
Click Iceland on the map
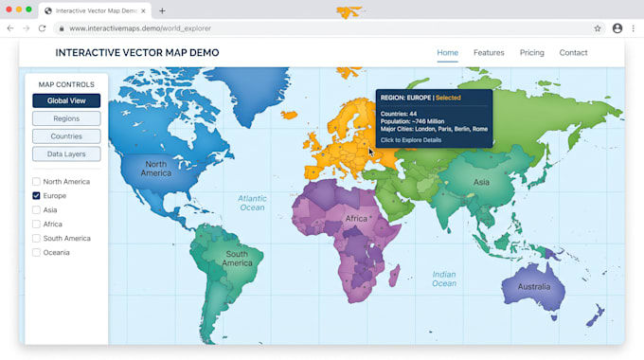[x=289, y=115]
